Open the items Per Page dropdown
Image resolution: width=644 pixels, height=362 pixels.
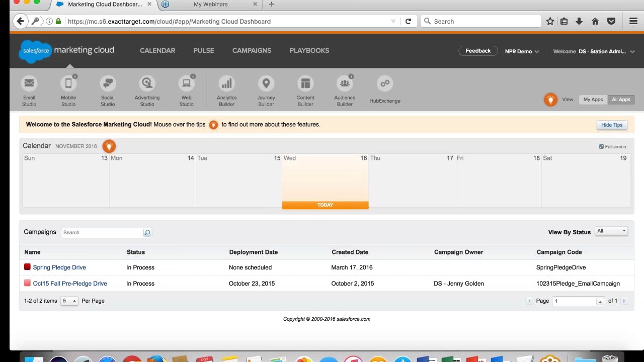pyautogui.click(x=69, y=301)
